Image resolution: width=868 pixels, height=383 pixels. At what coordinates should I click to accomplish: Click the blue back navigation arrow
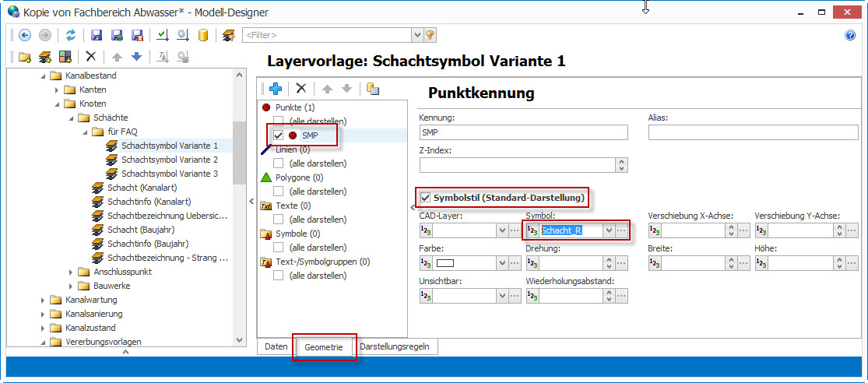(x=25, y=35)
